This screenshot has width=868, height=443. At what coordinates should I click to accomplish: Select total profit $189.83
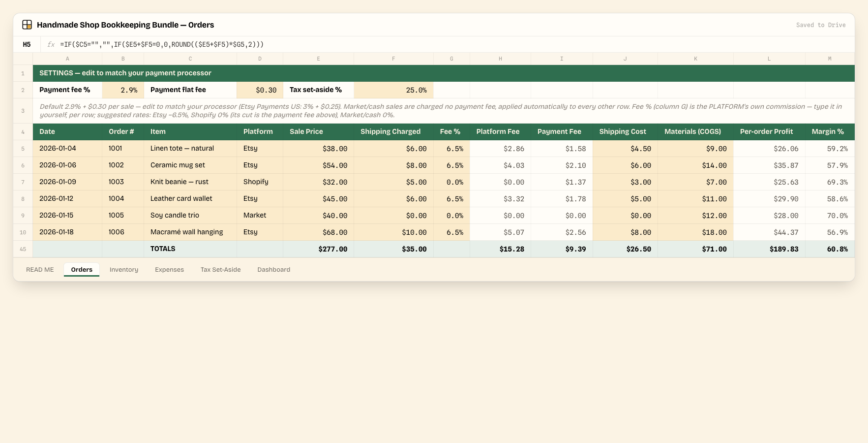[769, 249]
